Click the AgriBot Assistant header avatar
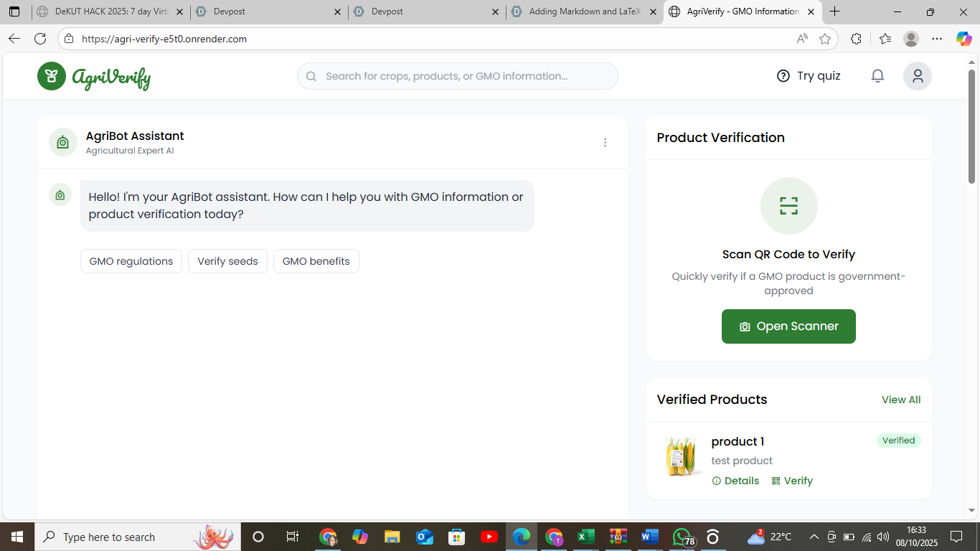This screenshot has height=551, width=980. click(x=63, y=143)
